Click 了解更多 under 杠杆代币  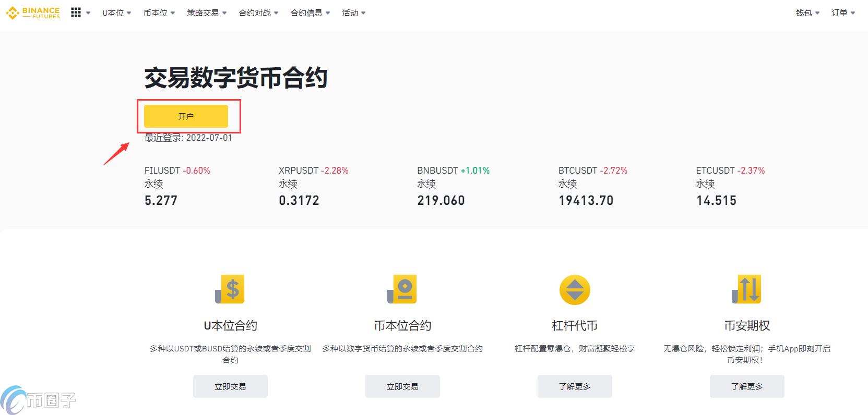click(575, 386)
